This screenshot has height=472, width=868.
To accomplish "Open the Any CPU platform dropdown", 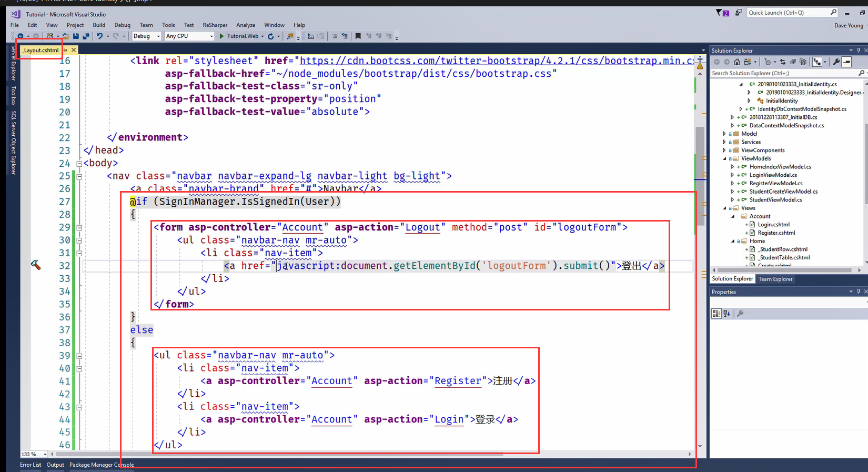I will [189, 36].
